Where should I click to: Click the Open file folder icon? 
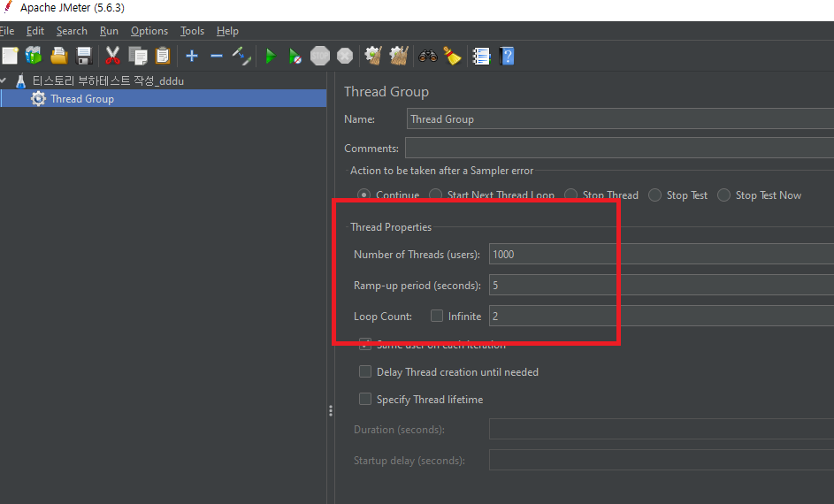pos(59,56)
